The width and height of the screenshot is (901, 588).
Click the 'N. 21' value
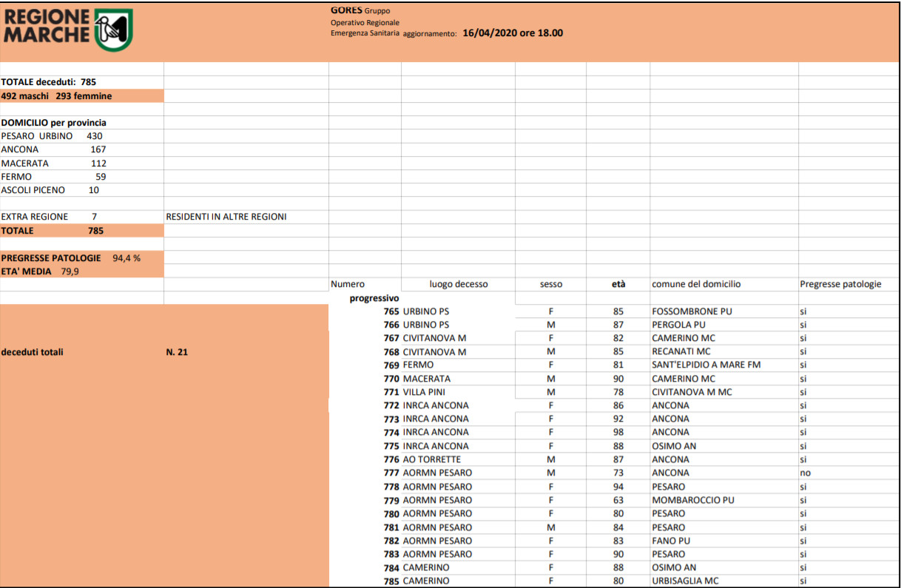click(x=178, y=352)
